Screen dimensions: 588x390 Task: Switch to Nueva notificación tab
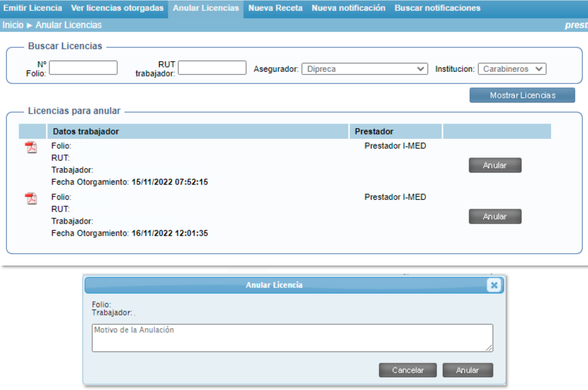pos(348,8)
